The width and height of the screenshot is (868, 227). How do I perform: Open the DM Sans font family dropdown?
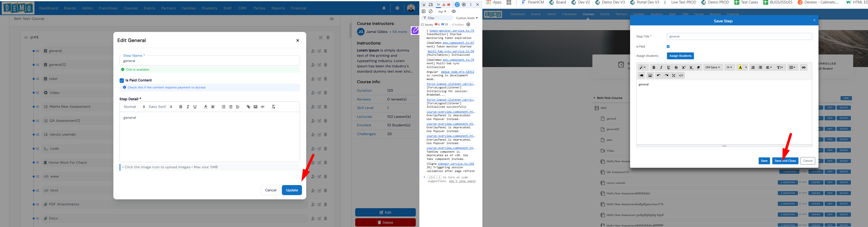click(713, 67)
